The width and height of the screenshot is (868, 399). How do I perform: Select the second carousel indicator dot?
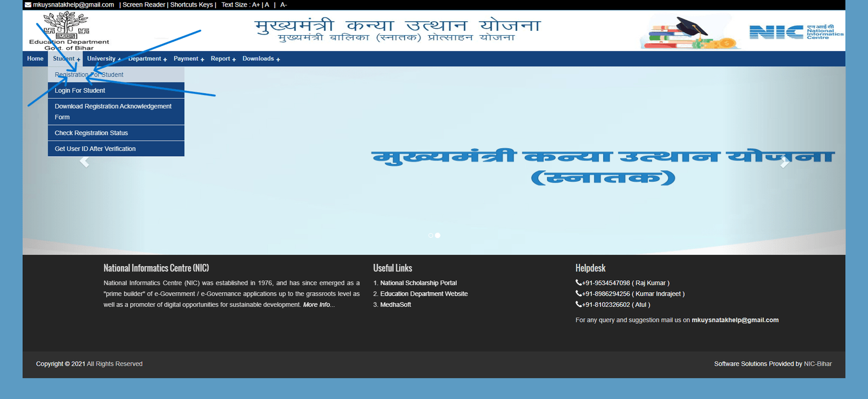click(438, 235)
